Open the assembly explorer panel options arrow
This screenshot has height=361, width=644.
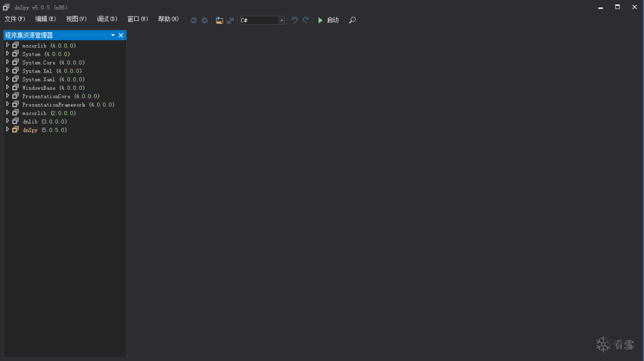point(113,35)
